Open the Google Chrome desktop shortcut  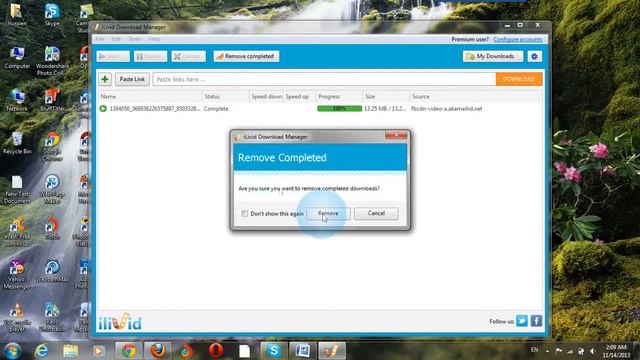52,147
